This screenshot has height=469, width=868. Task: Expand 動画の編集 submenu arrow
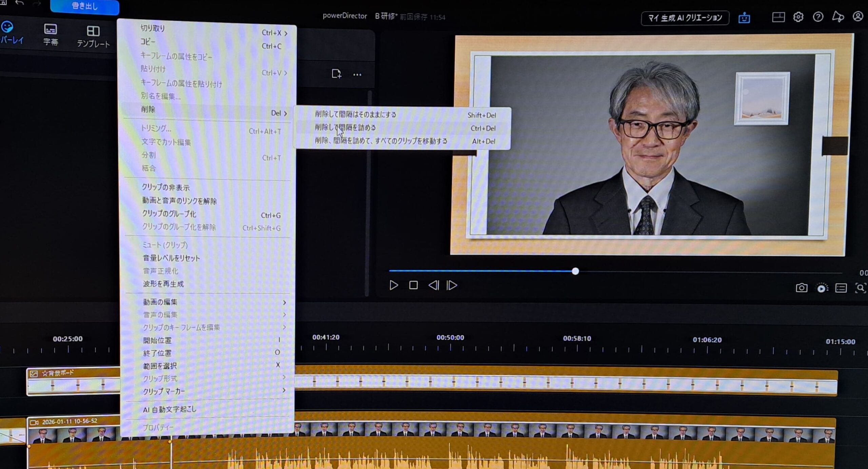pos(284,302)
